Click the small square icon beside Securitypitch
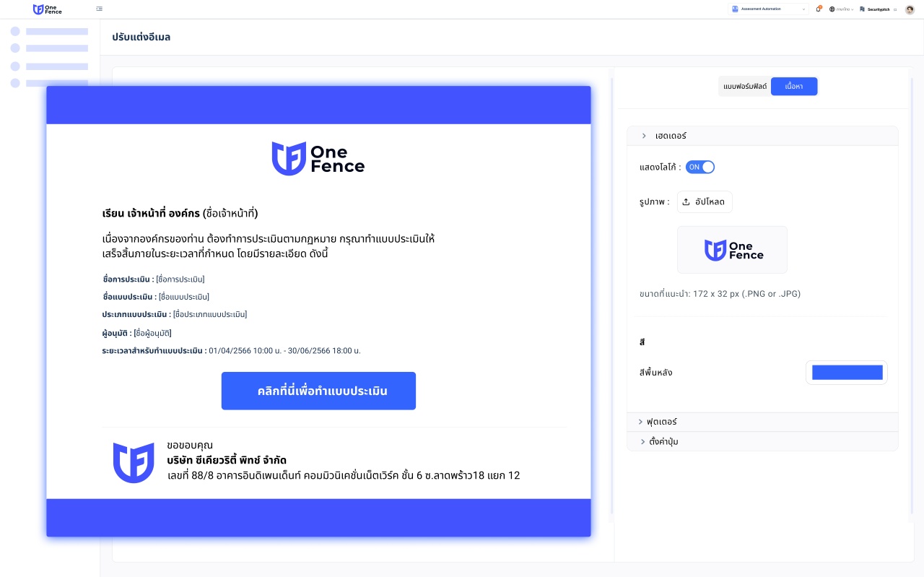 tap(896, 9)
